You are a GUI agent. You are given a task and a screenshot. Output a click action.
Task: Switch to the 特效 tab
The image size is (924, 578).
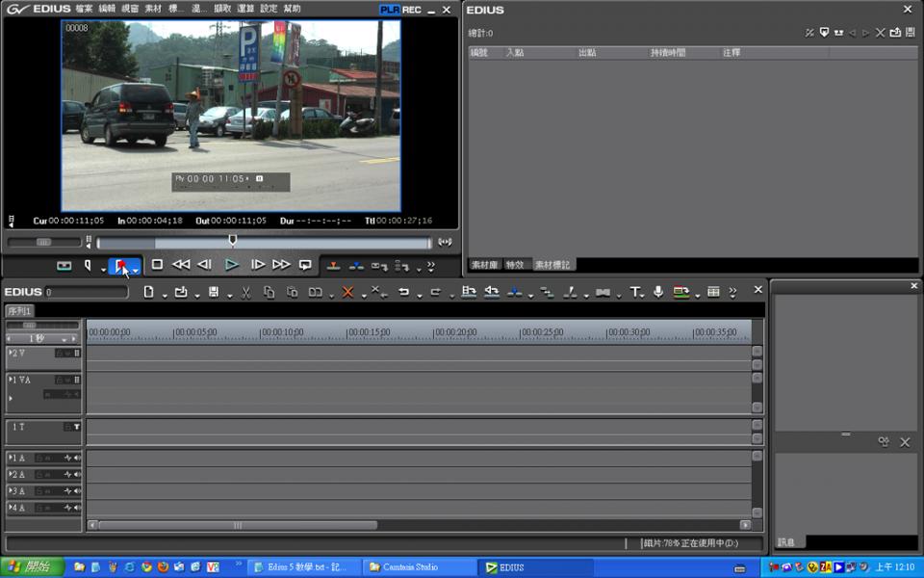click(x=515, y=265)
